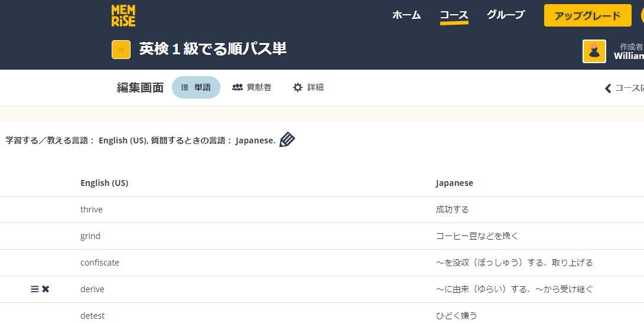This screenshot has height=324, width=644.
Task: Click the details gear icon
Action: tap(298, 87)
